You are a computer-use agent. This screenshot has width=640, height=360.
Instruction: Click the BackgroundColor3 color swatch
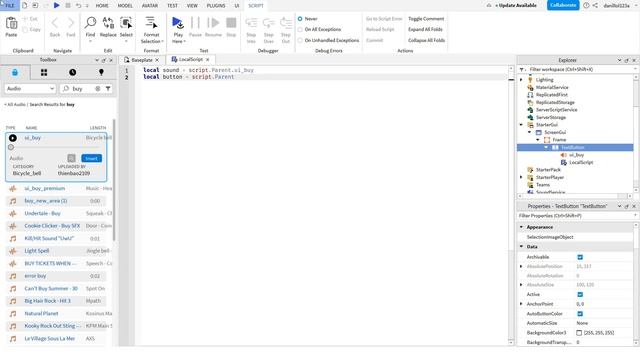579,333
